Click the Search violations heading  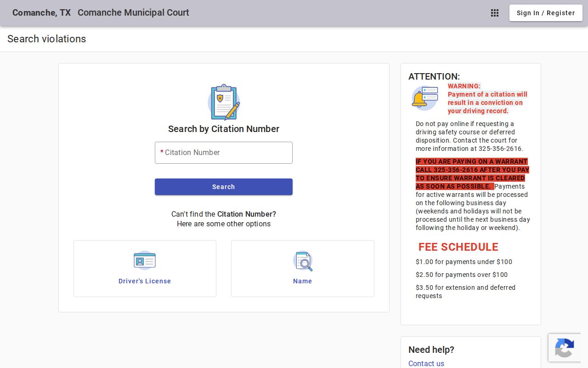tap(47, 39)
